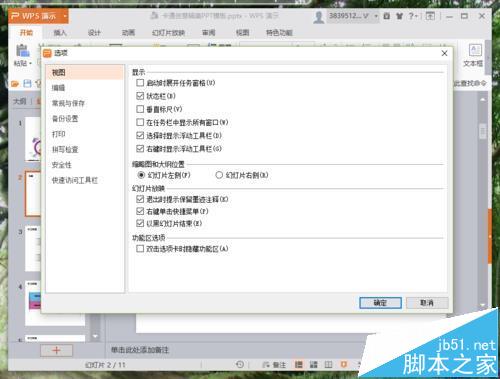
Task: Start slideshow from status bar orange icon
Action: (x=344, y=364)
